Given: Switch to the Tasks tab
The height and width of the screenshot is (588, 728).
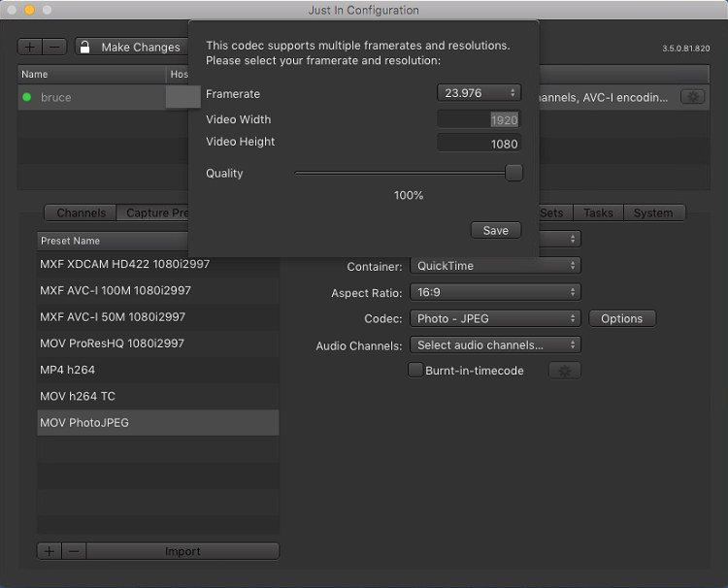Looking at the screenshot, I should (x=598, y=213).
